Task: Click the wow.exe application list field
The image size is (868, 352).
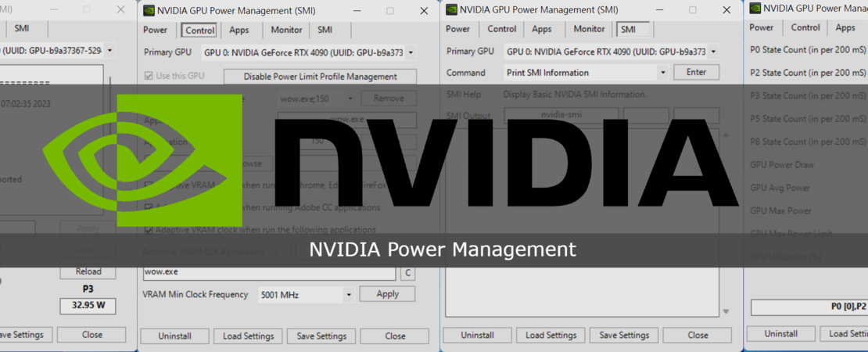Action: coord(270,273)
